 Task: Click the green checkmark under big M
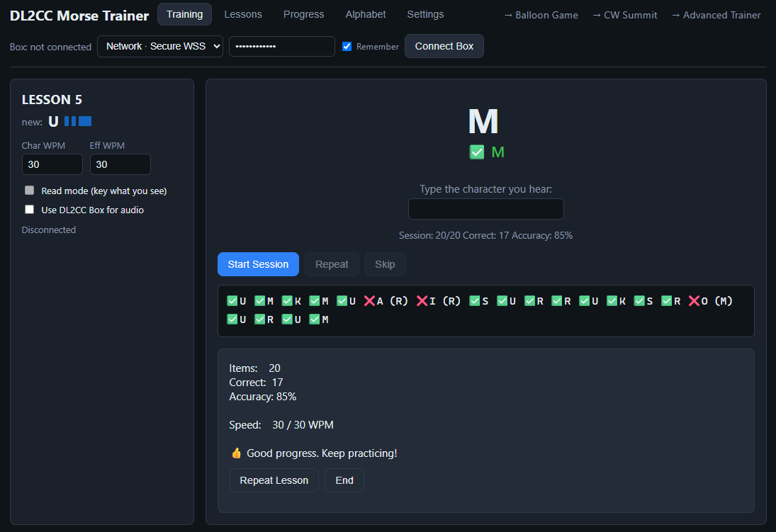click(x=477, y=152)
